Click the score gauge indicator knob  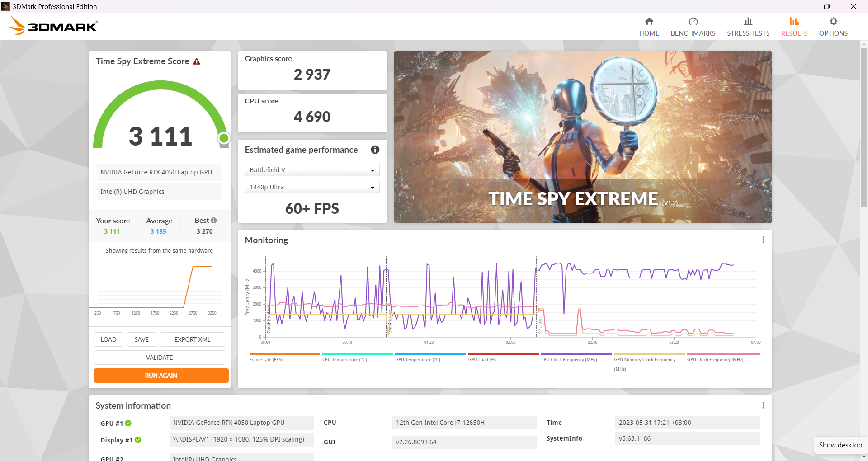click(224, 138)
